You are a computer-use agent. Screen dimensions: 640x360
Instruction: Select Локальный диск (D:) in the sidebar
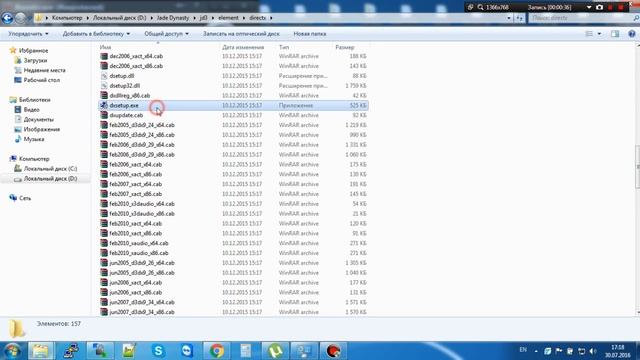pyautogui.click(x=50, y=179)
